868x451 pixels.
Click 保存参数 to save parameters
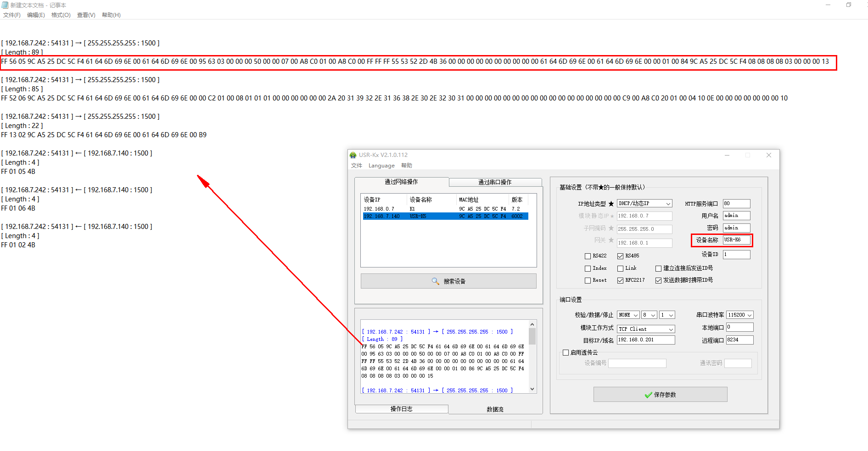pyautogui.click(x=660, y=395)
